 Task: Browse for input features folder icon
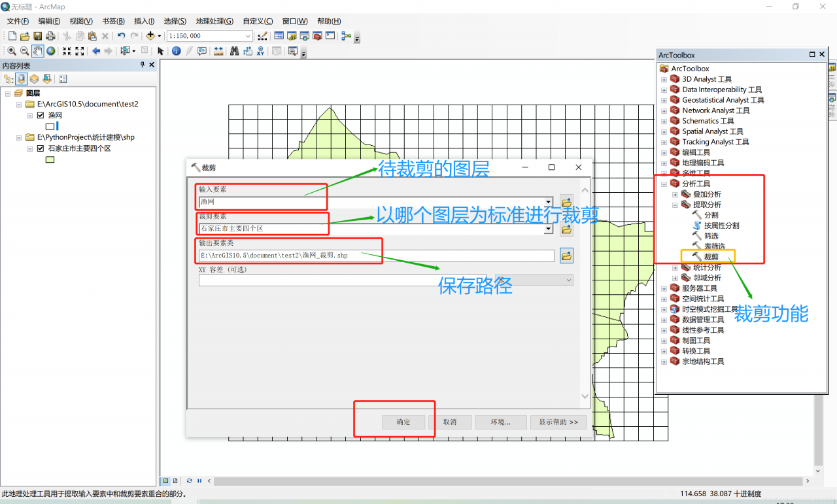pos(566,202)
